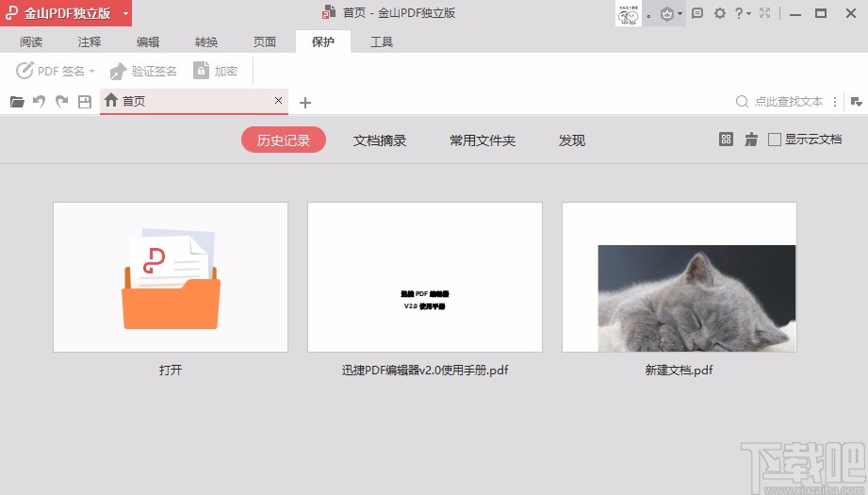This screenshot has height=495, width=868.
Task: Expand the PDF 签名 dropdown arrow
Action: point(92,71)
